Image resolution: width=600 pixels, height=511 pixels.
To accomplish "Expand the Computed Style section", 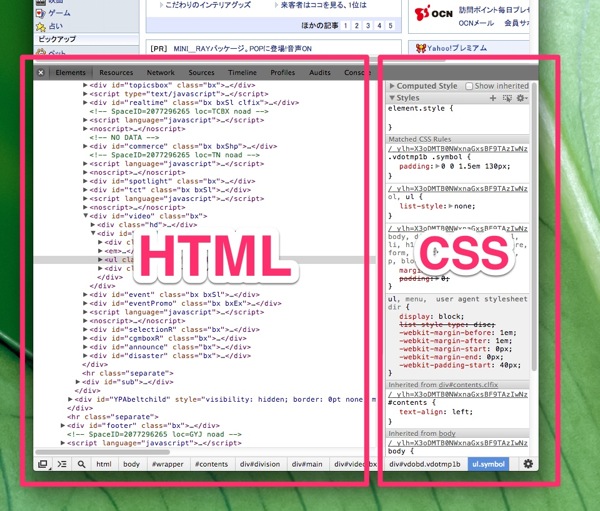I will coord(392,86).
